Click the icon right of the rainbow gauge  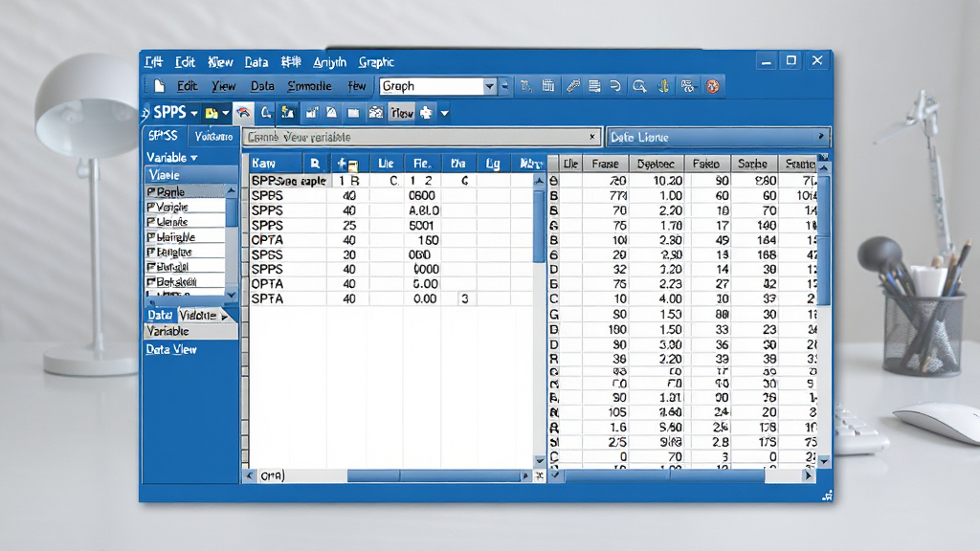[x=266, y=113]
